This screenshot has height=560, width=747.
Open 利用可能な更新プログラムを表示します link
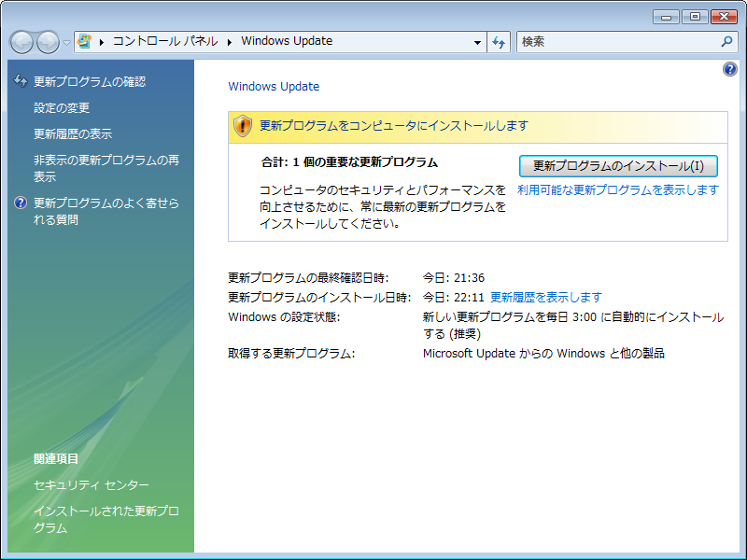pos(618,190)
